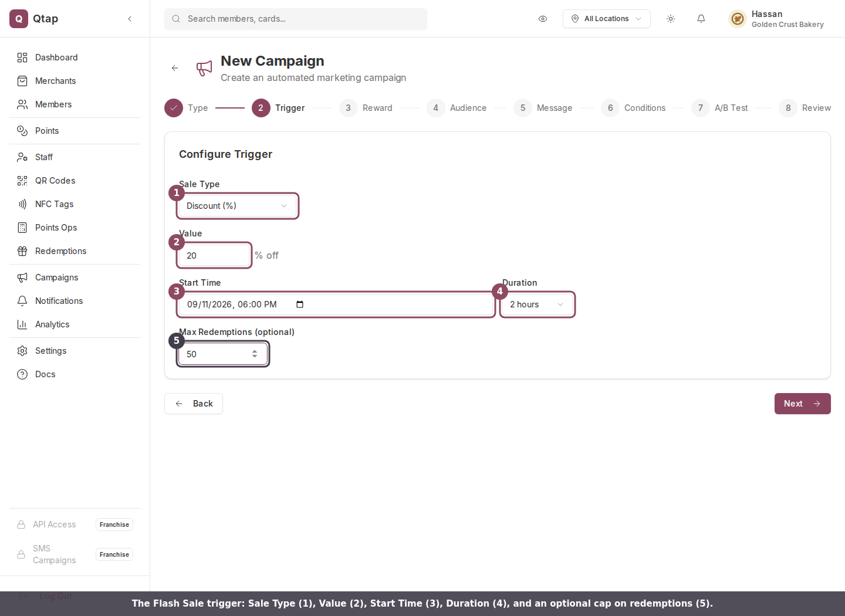Open NFC Tags in the sidebar

(75, 204)
